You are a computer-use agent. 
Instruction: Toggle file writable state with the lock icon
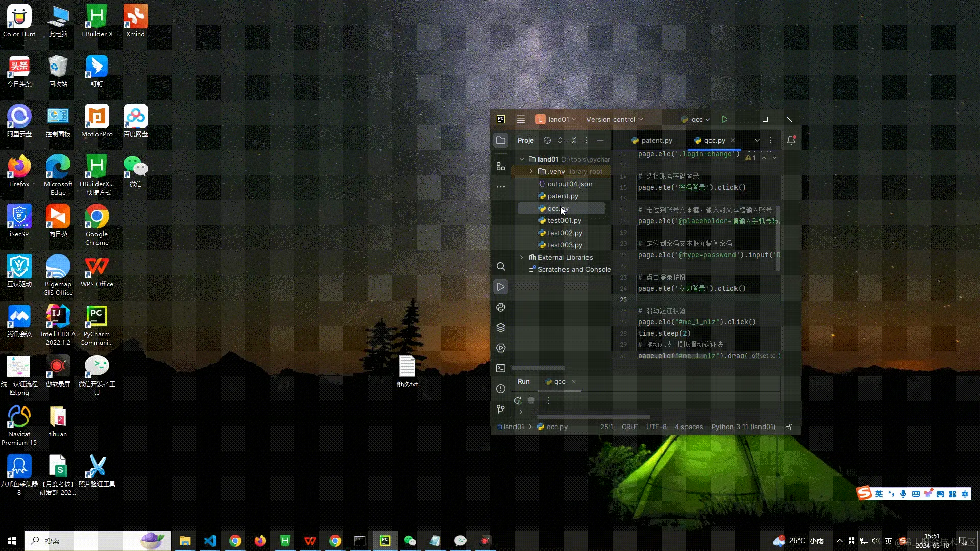(x=789, y=427)
